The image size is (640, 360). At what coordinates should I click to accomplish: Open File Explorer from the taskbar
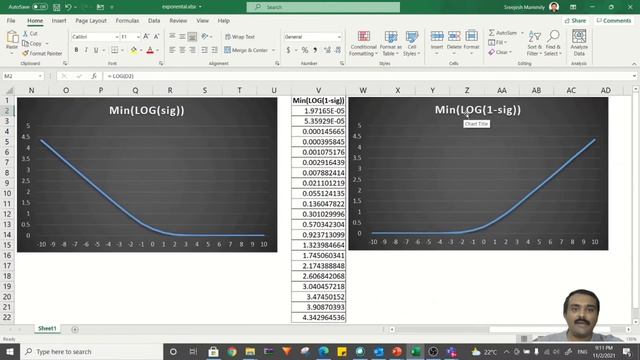pyautogui.click(x=250, y=351)
